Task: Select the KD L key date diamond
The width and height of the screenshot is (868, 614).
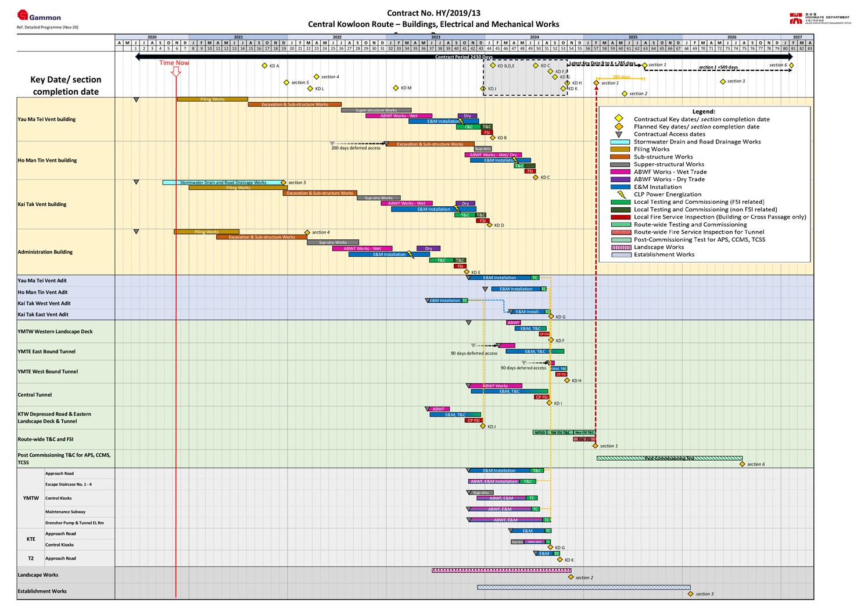Action: pyautogui.click(x=310, y=88)
